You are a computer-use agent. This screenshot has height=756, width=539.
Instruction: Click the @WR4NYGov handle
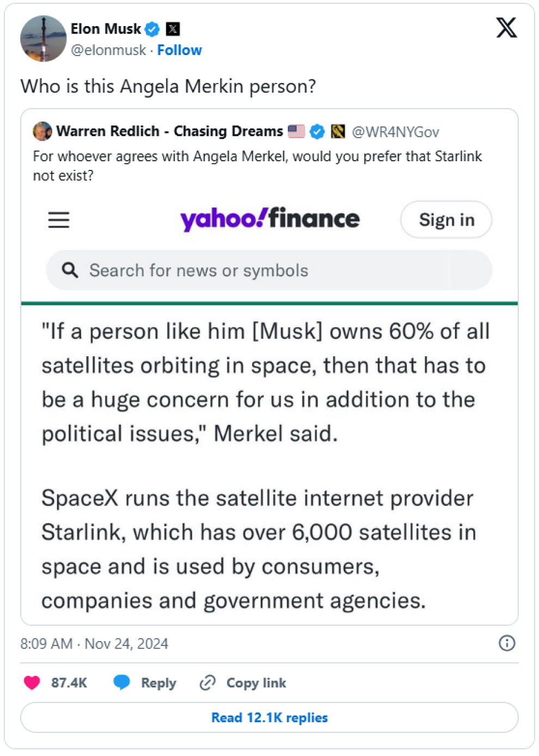(x=395, y=132)
